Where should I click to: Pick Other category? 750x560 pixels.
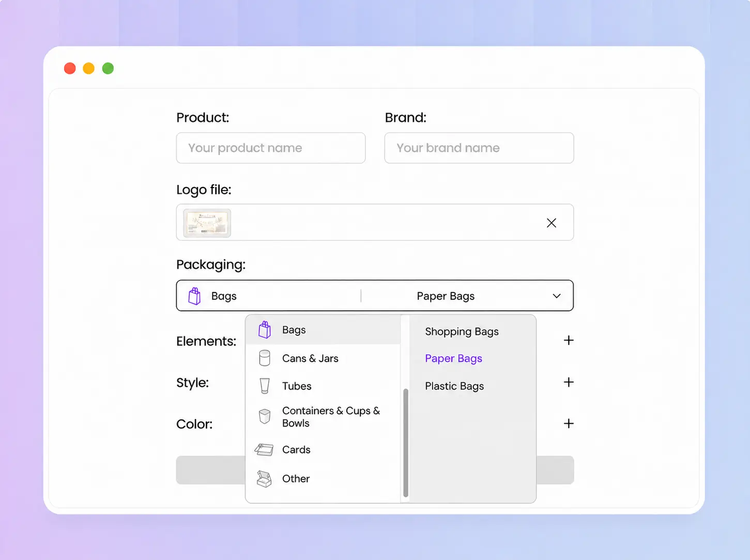point(323,479)
